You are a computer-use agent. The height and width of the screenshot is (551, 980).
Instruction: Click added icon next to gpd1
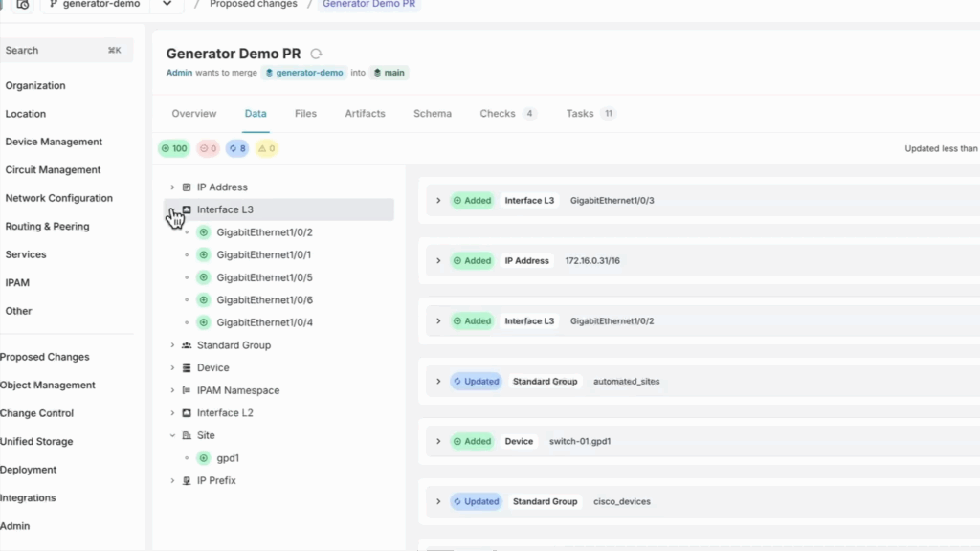(204, 458)
